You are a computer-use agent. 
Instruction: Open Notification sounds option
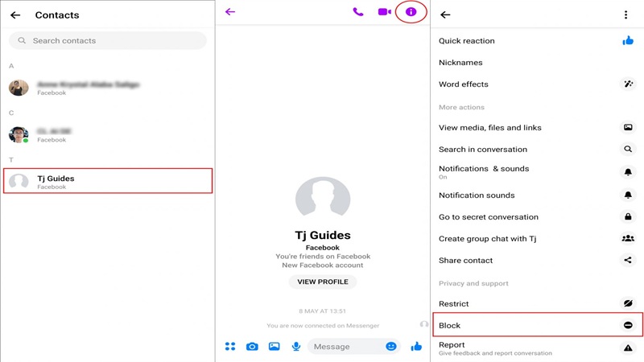click(x=537, y=195)
